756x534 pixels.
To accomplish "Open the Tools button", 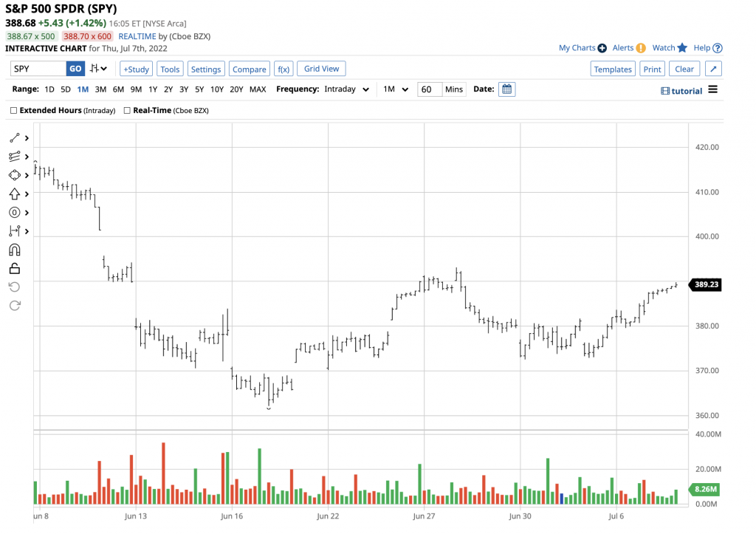I will pyautogui.click(x=170, y=69).
